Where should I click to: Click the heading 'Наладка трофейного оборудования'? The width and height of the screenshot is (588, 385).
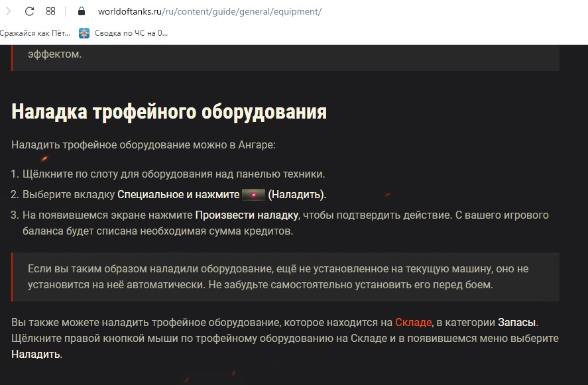pos(169,112)
